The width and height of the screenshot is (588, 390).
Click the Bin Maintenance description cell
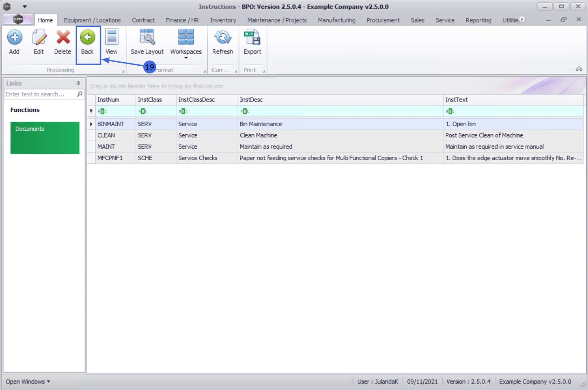[x=340, y=124]
